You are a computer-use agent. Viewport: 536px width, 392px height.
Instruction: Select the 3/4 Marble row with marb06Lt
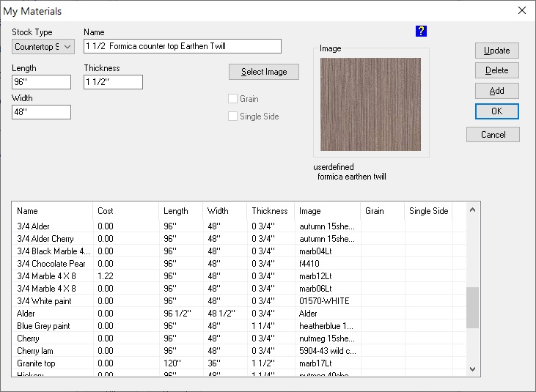[x=238, y=289]
